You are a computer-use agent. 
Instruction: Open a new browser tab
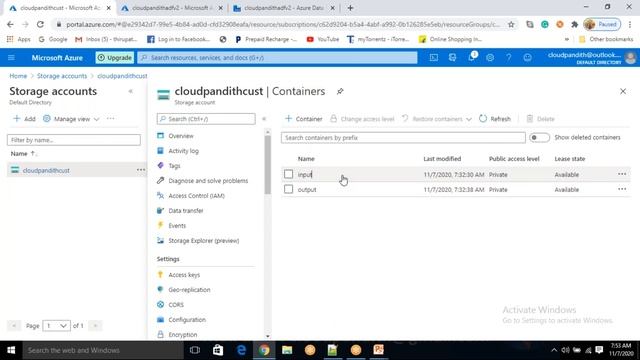[351, 8]
